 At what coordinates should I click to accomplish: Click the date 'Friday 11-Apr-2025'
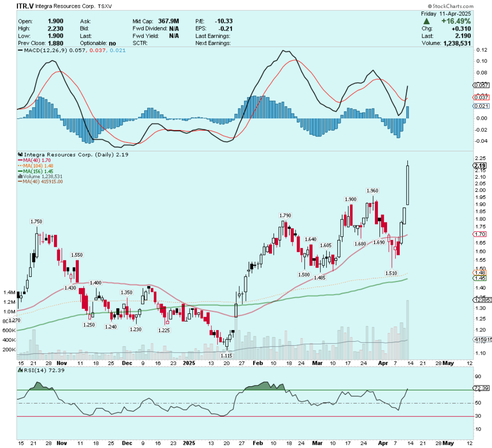[446, 14]
